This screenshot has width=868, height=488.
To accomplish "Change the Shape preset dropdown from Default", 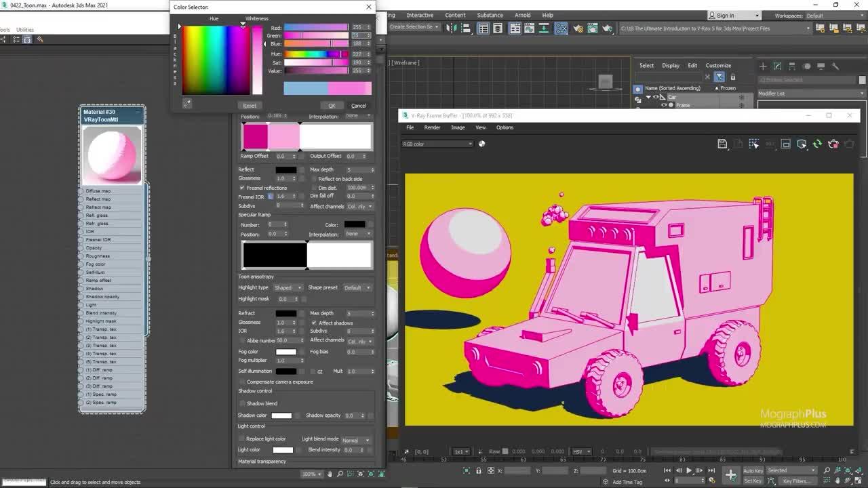I will tap(357, 287).
